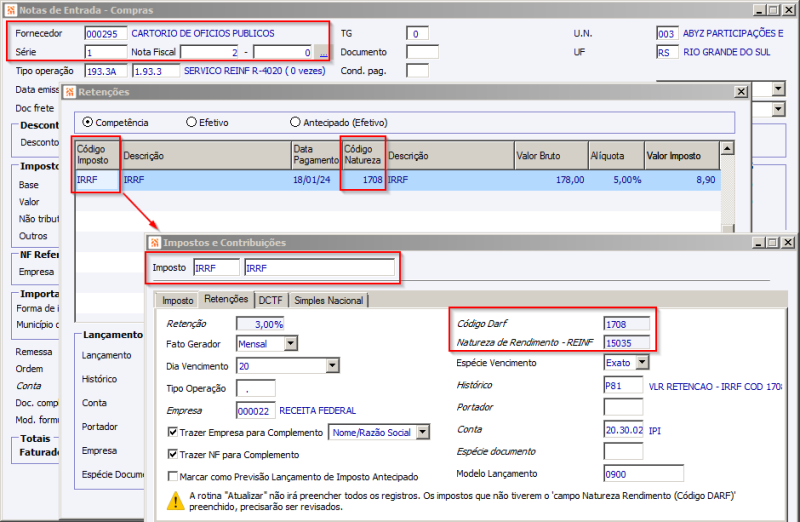Select the Alíquota cell 5,00%

(x=616, y=180)
